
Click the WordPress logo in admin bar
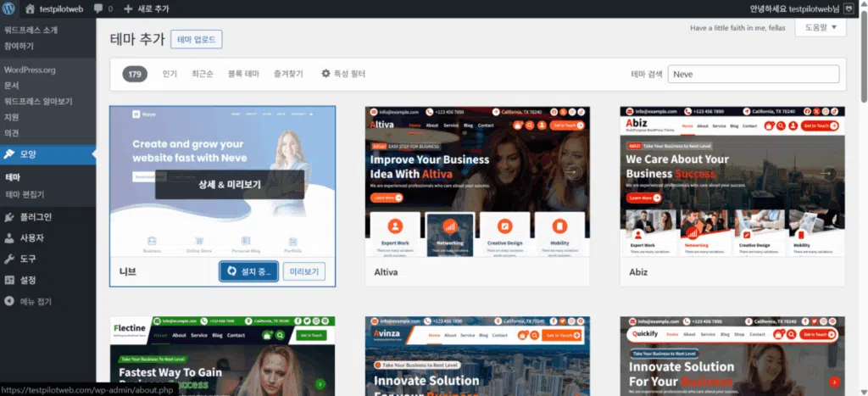click(10, 8)
